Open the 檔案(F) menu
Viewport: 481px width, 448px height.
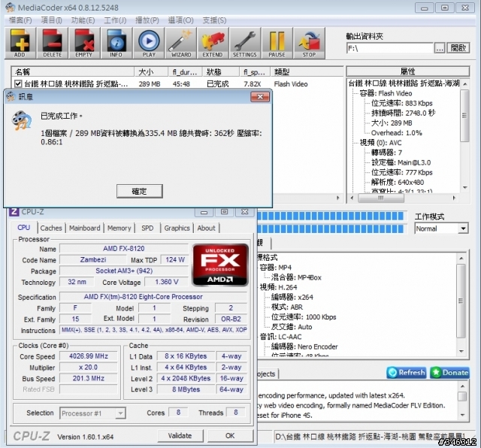click(x=20, y=20)
